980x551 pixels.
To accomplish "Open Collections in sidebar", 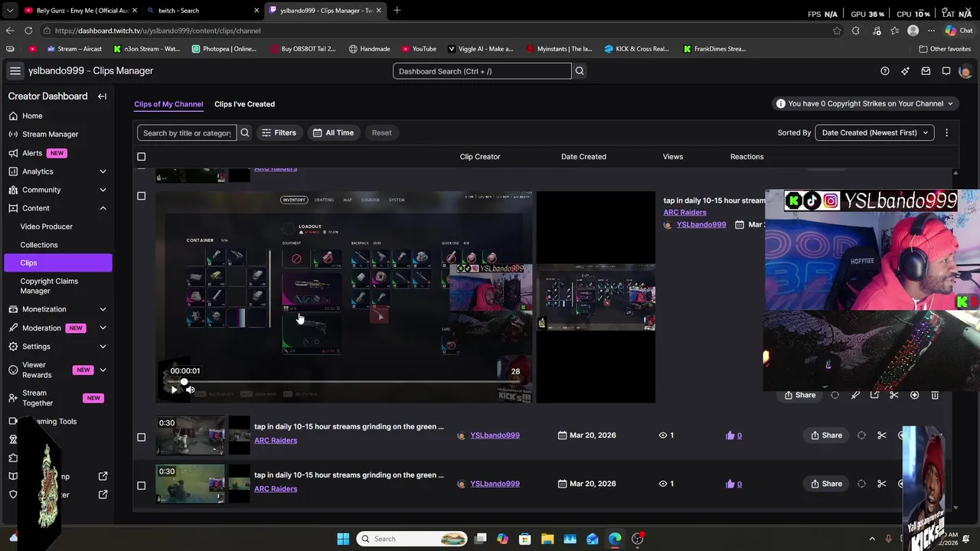I will click(39, 245).
